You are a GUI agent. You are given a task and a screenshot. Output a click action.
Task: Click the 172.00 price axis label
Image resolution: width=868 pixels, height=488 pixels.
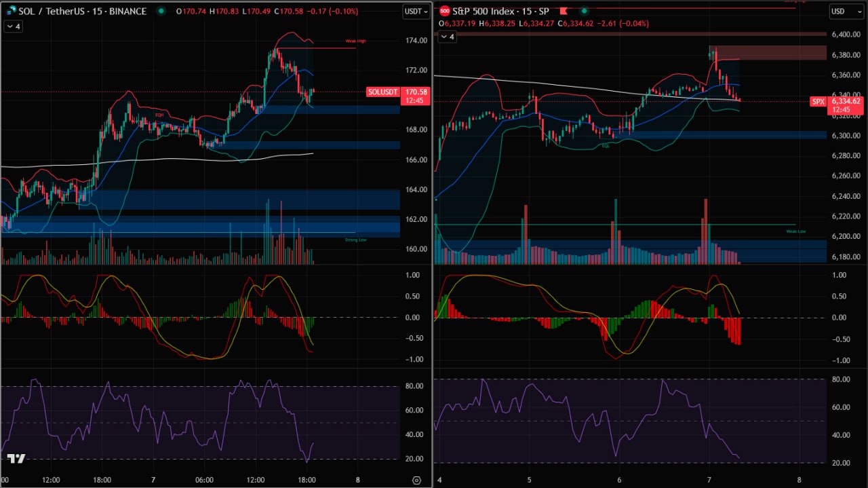[x=416, y=71]
